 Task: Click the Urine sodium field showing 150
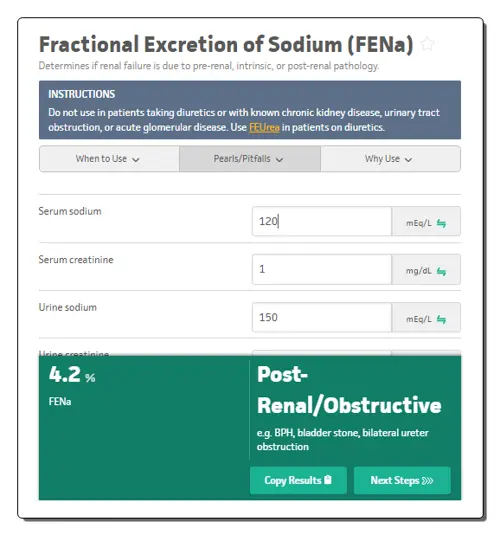coord(322,317)
